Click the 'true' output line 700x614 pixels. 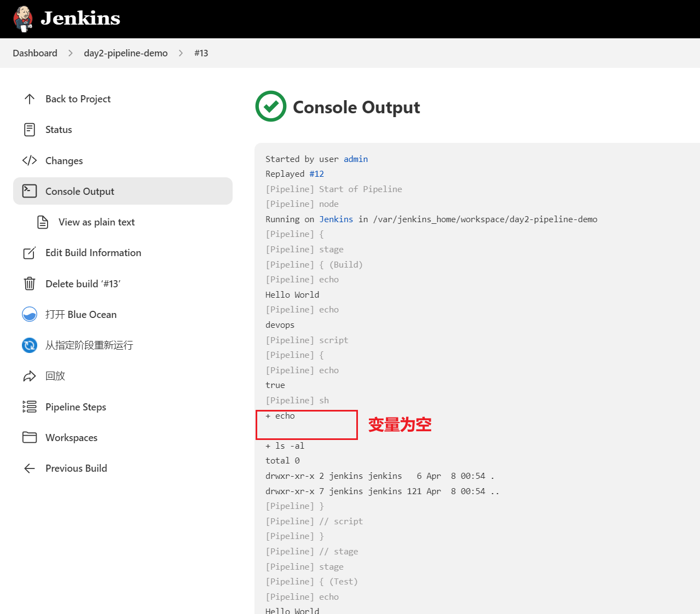click(275, 385)
